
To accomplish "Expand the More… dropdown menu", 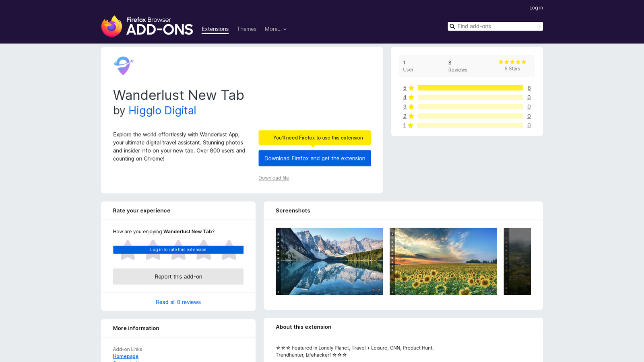I will (x=276, y=29).
